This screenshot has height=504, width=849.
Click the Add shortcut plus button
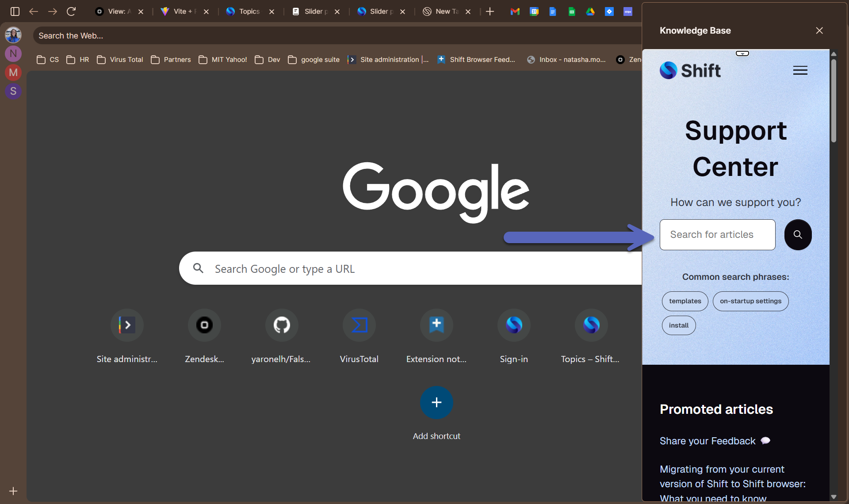coord(436,403)
